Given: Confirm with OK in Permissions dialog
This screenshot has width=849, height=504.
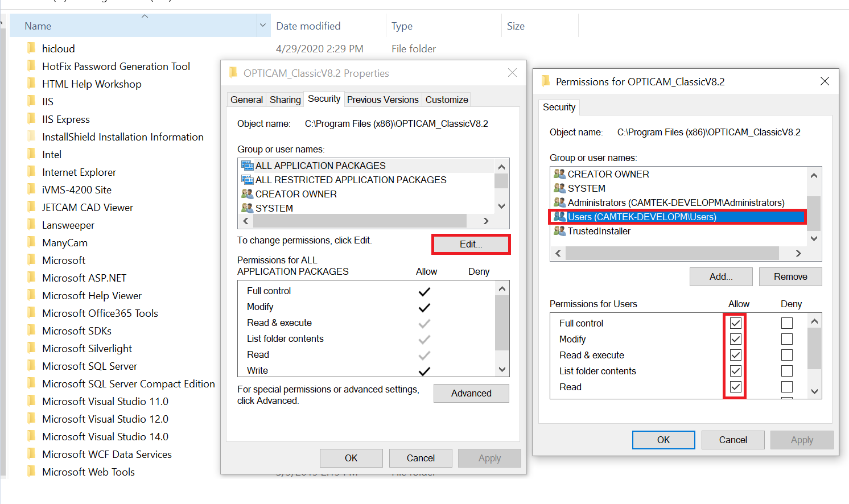Looking at the screenshot, I should [663, 440].
